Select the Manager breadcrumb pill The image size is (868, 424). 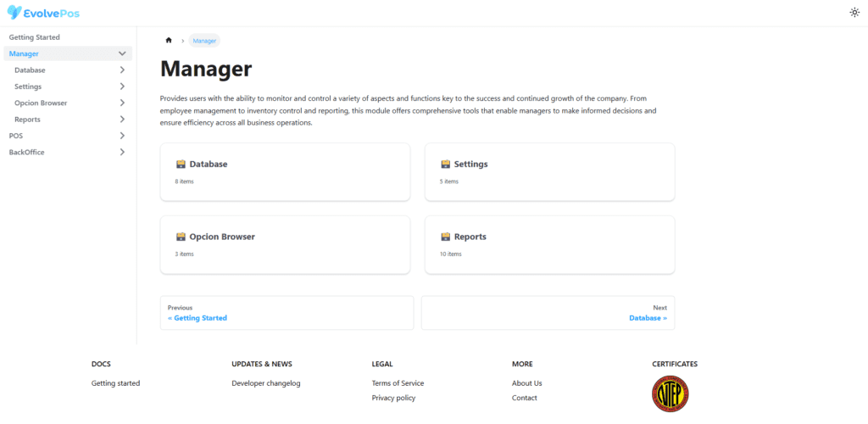(x=204, y=41)
